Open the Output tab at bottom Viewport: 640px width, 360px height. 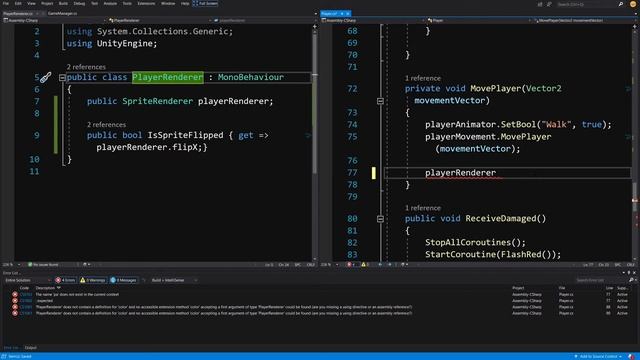31,348
